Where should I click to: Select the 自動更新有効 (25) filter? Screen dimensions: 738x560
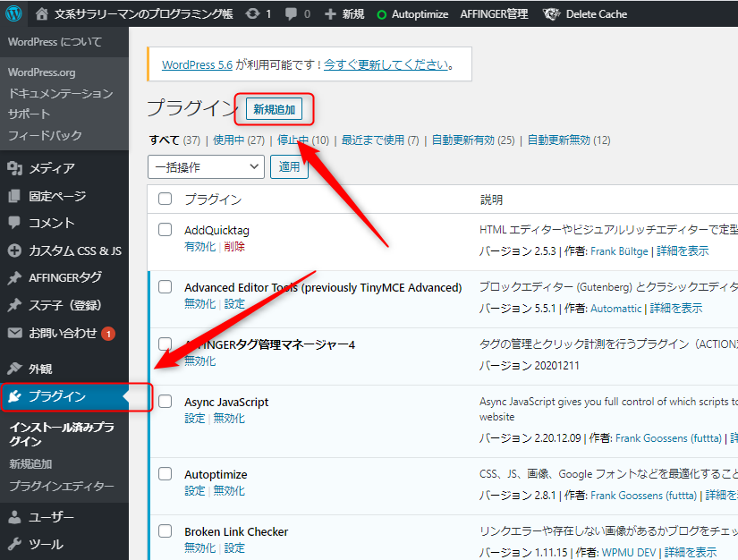[473, 140]
